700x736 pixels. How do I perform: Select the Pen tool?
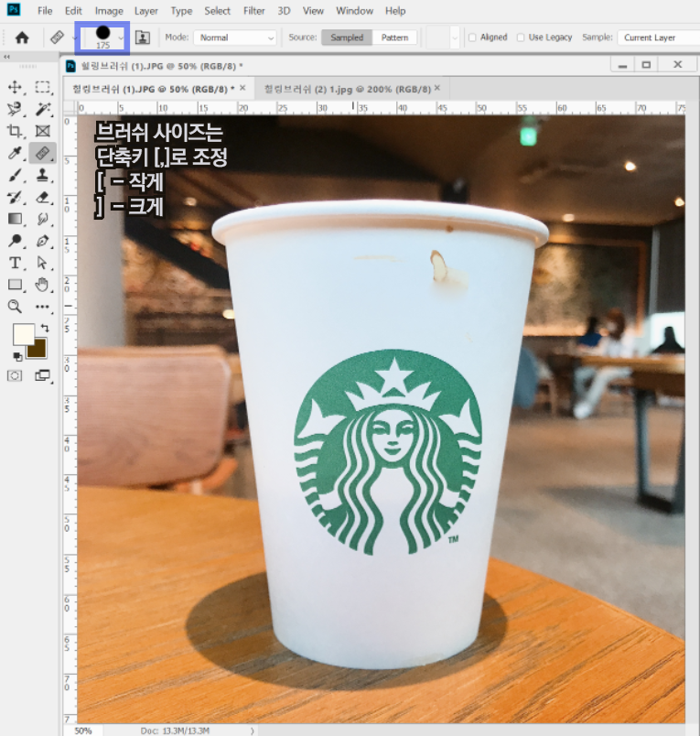point(43,241)
